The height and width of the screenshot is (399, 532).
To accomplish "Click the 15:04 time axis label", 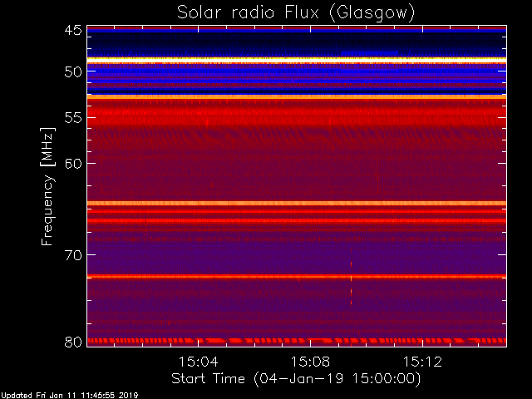I will (198, 362).
